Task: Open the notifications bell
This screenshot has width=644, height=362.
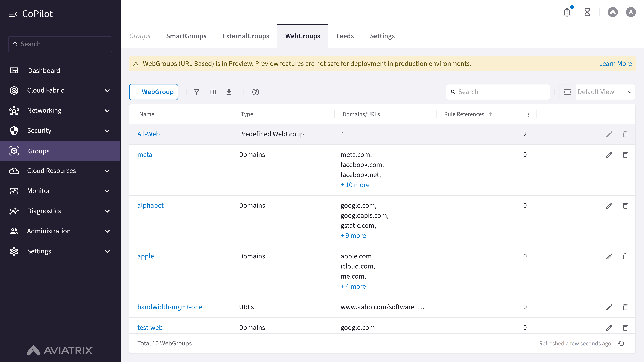Action: pyautogui.click(x=567, y=12)
